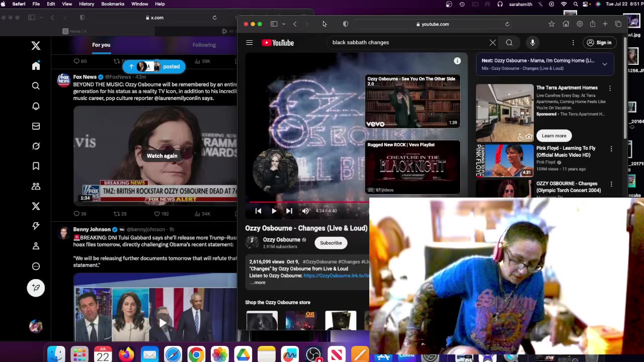Launch Firefox from the Dock
The height and width of the screenshot is (362, 644).
[126, 355]
